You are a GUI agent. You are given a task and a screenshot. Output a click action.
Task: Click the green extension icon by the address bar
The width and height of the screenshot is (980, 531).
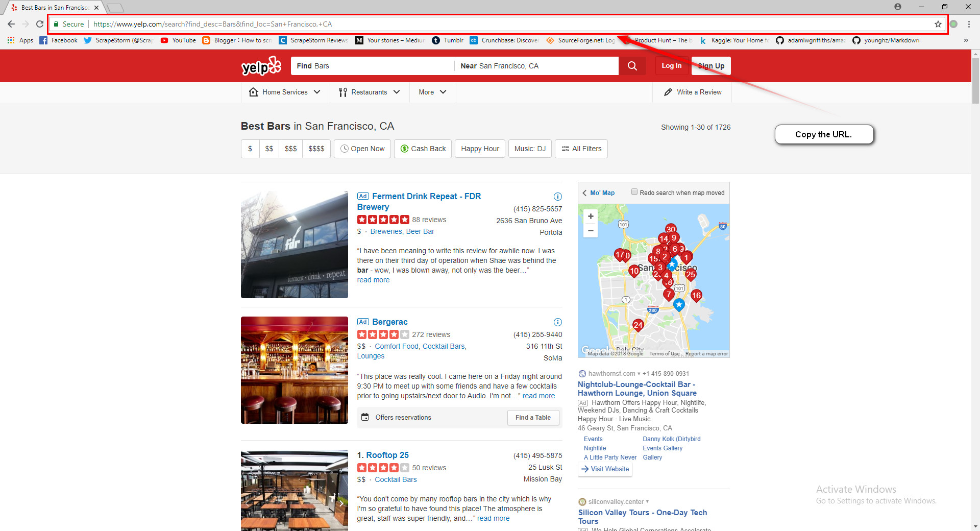click(x=953, y=24)
